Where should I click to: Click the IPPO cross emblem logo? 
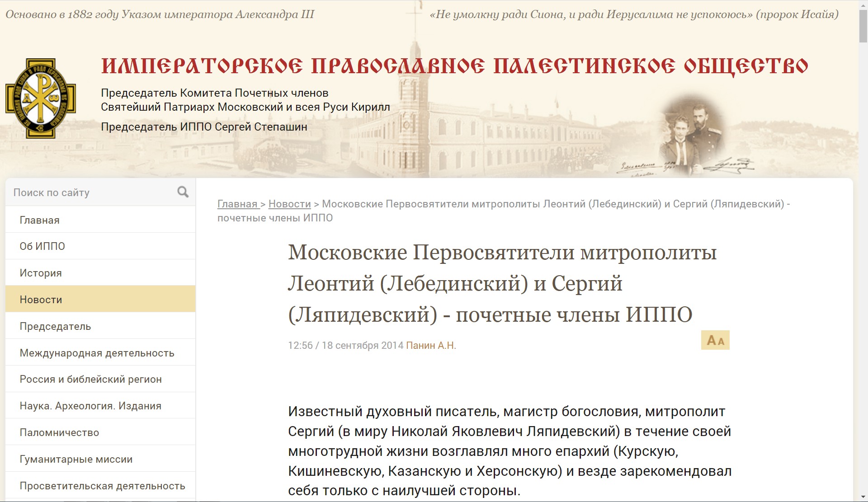coord(41,98)
